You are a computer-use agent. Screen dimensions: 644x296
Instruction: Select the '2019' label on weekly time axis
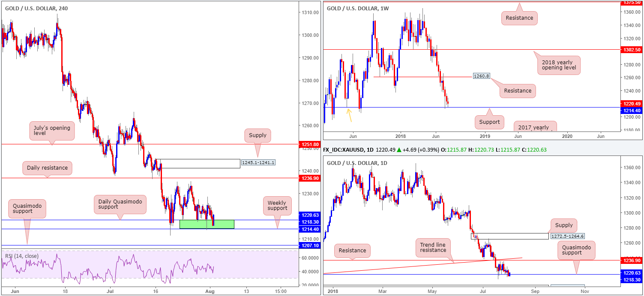click(485, 136)
